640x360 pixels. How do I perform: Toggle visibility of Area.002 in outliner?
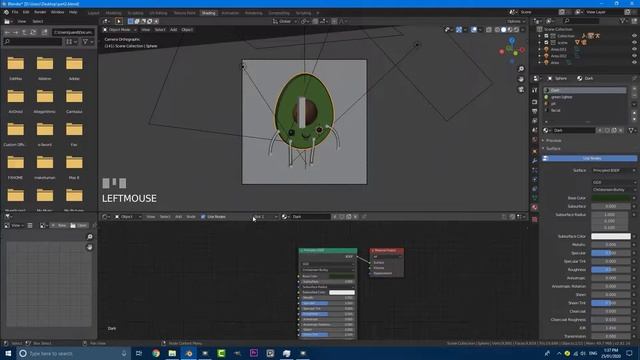coord(634,56)
